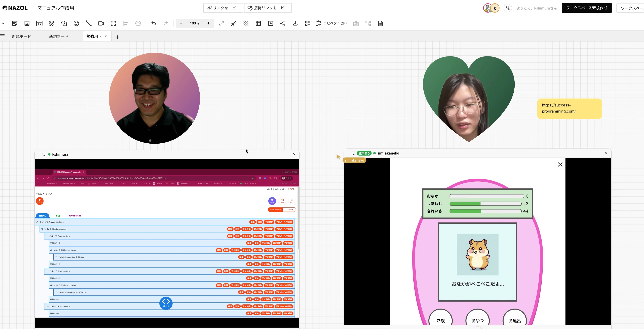Click the diagonal hatch lines icon
The width and height of the screenshot is (644, 329).
pyautogui.click(x=246, y=23)
